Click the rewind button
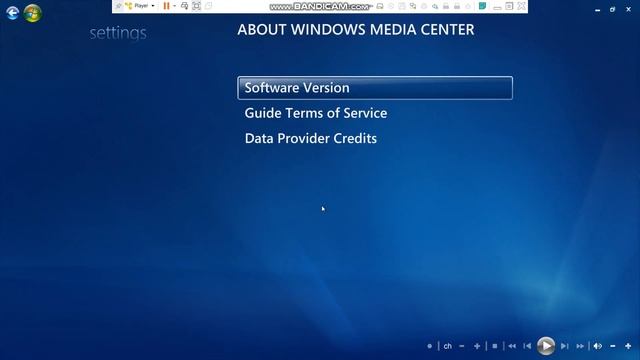This screenshot has width=640, height=360. 512,346
